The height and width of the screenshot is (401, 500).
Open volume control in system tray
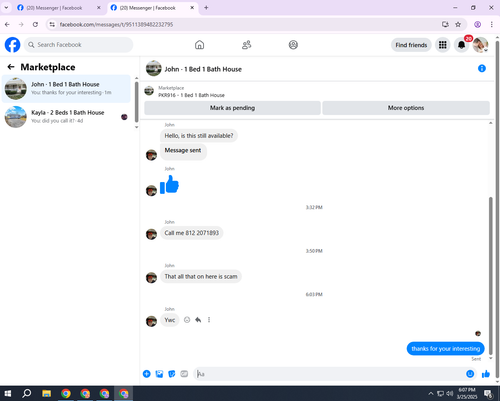point(450,394)
